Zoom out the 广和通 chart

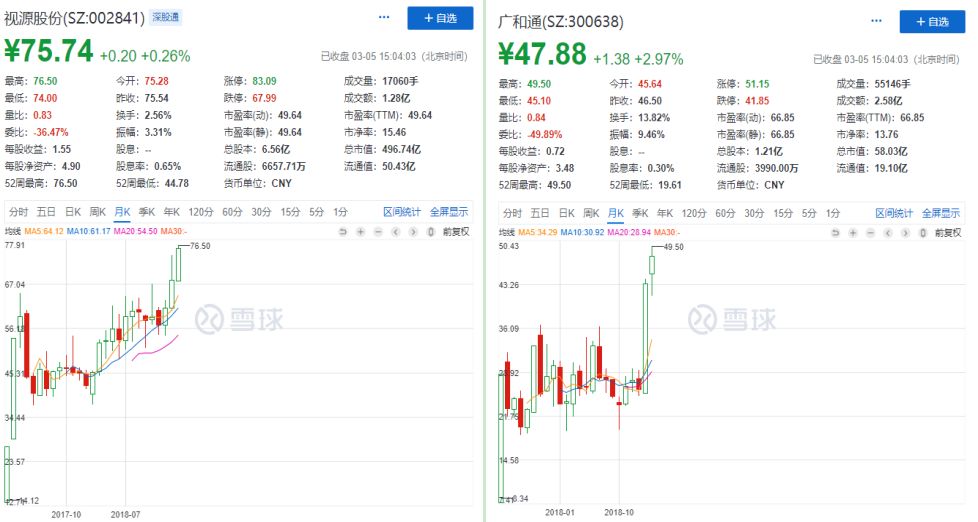[870, 233]
